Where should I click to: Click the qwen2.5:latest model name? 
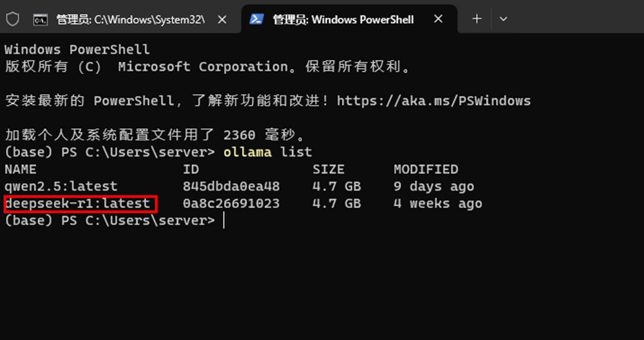[x=61, y=187]
